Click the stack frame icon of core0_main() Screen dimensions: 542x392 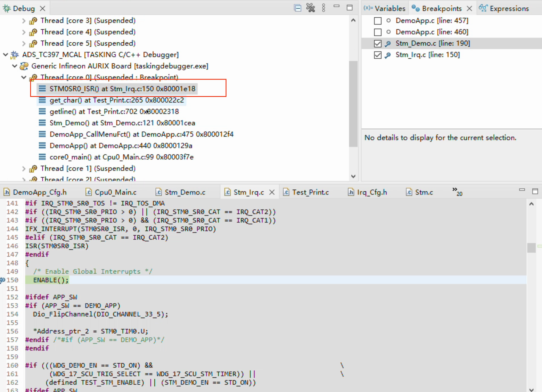tap(42, 157)
